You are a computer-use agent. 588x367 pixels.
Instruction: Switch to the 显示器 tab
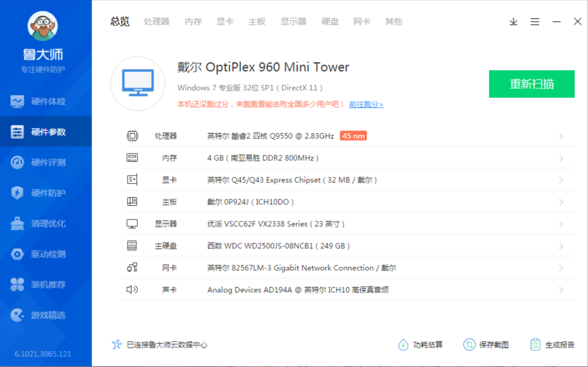pyautogui.click(x=293, y=22)
